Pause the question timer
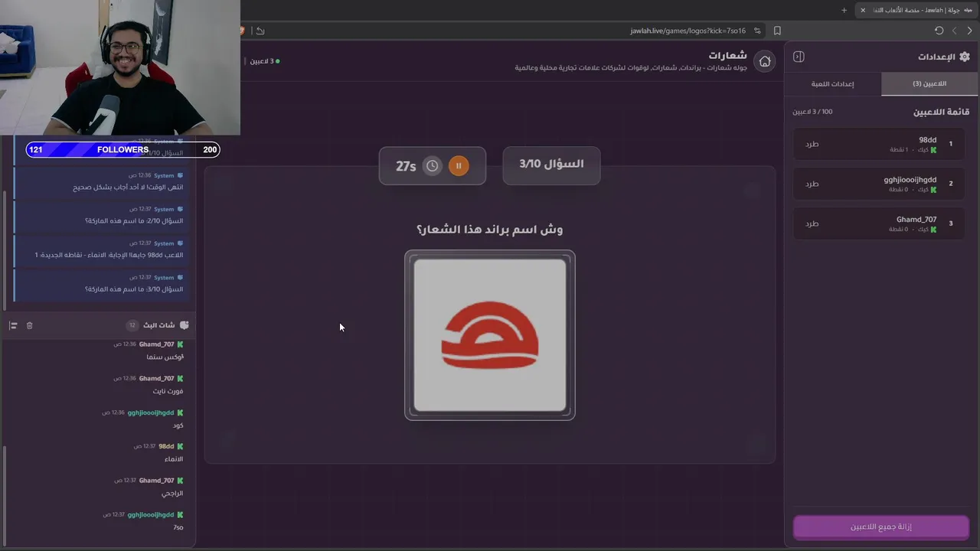Viewport: 980px width, 551px height. tap(459, 165)
